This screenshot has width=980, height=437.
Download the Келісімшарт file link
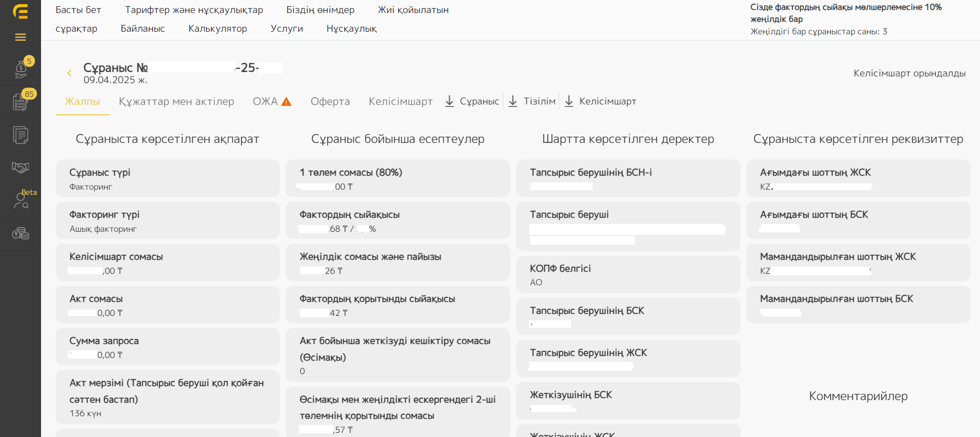[x=608, y=101]
